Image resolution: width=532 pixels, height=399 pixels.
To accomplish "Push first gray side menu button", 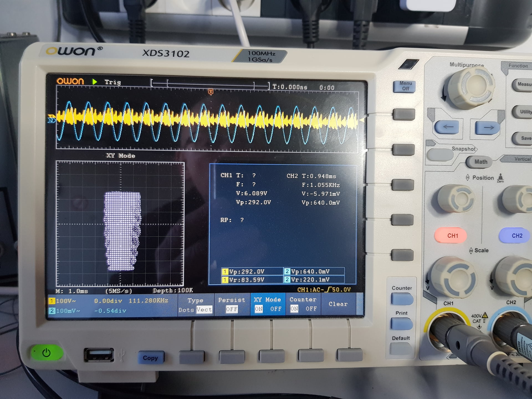I will (404, 114).
